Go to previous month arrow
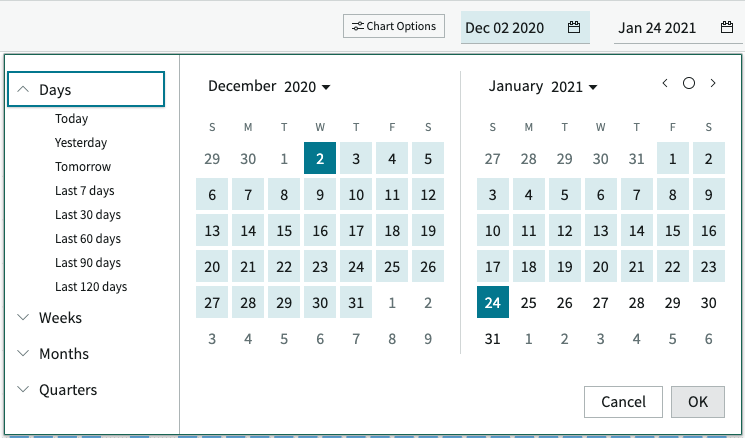Screen dimensions: 745x438 pos(665,83)
